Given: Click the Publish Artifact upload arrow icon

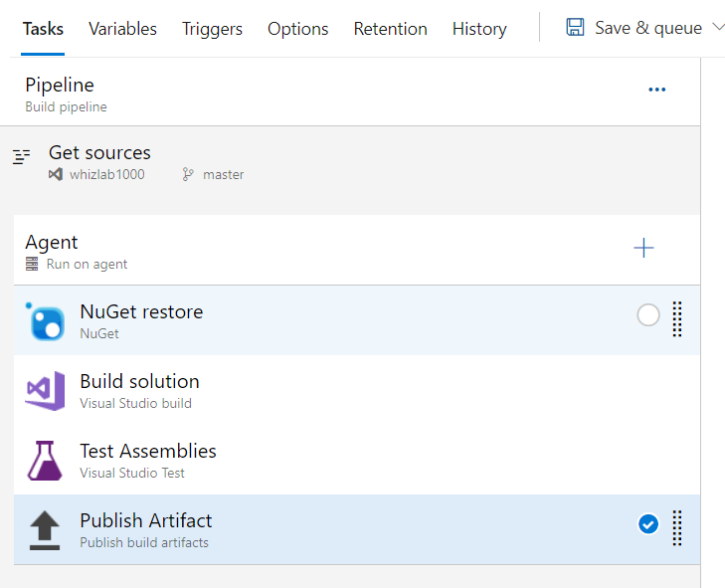Looking at the screenshot, I should (45, 530).
